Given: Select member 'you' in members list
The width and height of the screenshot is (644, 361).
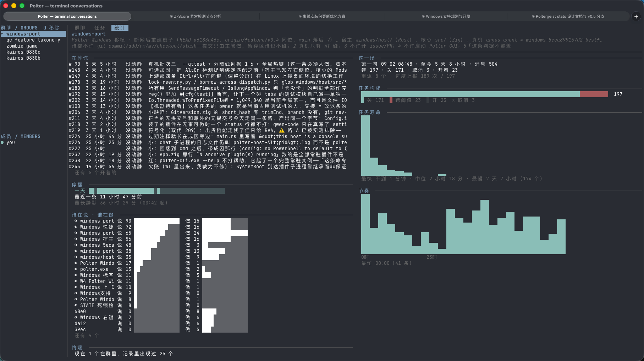Looking at the screenshot, I should (11, 142).
